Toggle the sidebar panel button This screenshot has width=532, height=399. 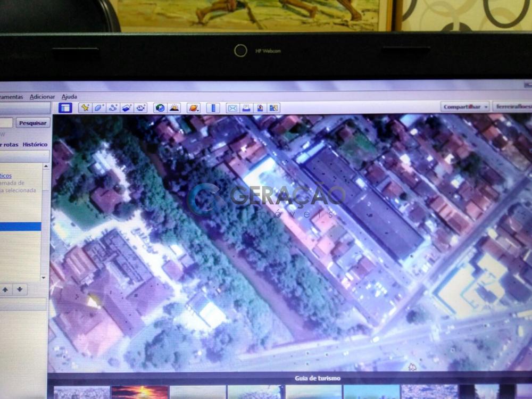[65, 108]
